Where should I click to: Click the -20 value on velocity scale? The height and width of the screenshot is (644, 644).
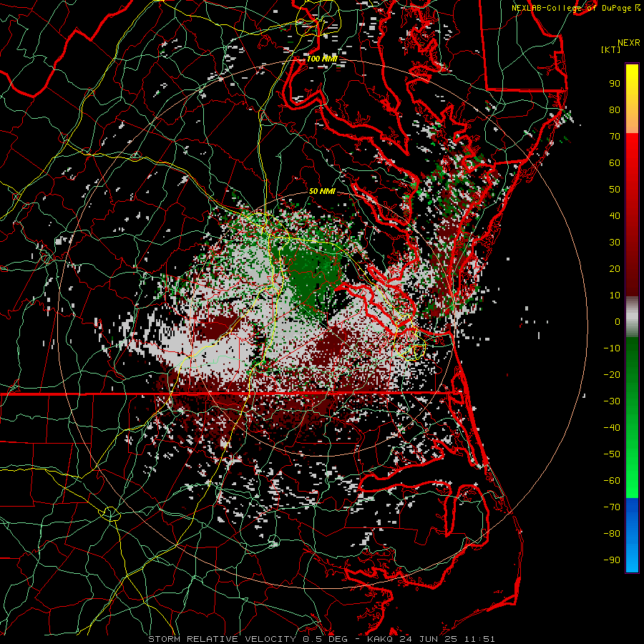tap(612, 375)
